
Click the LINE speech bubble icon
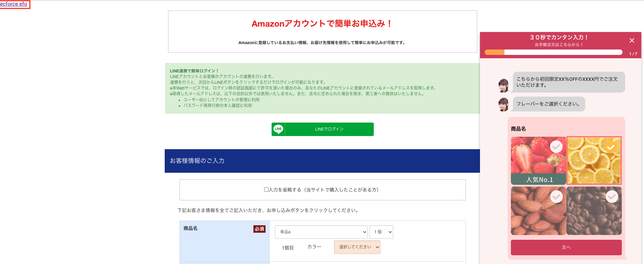pyautogui.click(x=278, y=129)
